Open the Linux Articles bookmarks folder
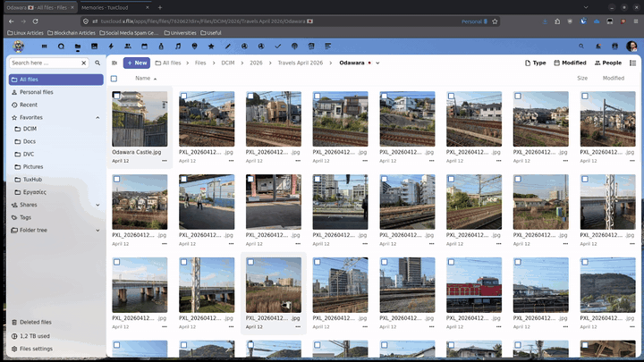The image size is (644, 362). [25, 33]
